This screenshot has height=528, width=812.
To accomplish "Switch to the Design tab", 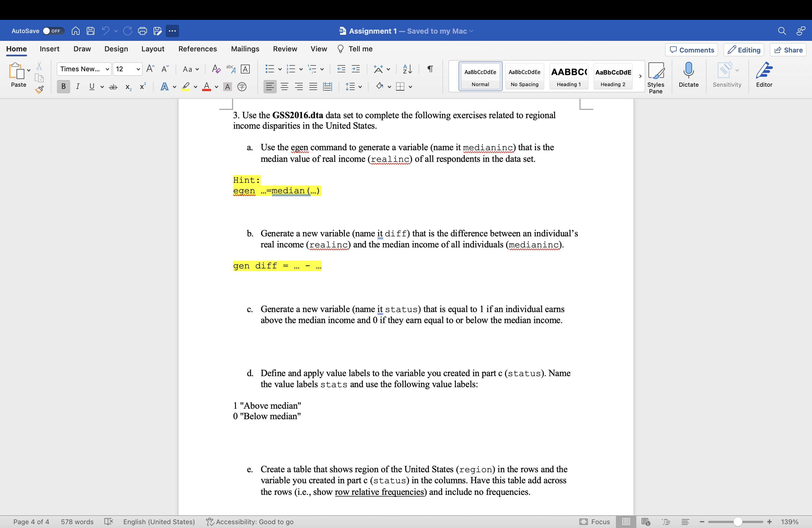I will point(116,49).
